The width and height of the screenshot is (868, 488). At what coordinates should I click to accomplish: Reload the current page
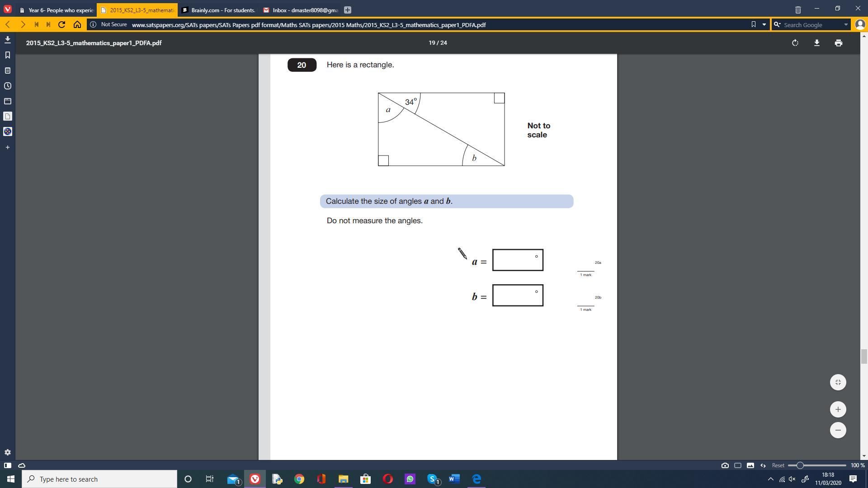point(62,24)
